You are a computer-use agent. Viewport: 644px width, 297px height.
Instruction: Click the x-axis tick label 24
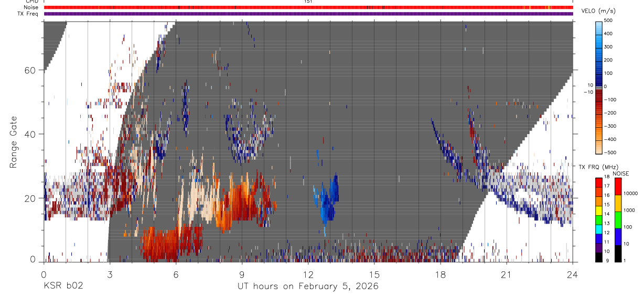[573, 274]
